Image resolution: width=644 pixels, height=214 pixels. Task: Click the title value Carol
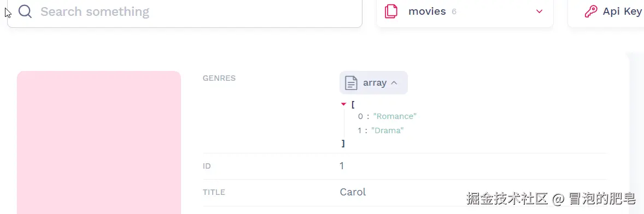[353, 192]
